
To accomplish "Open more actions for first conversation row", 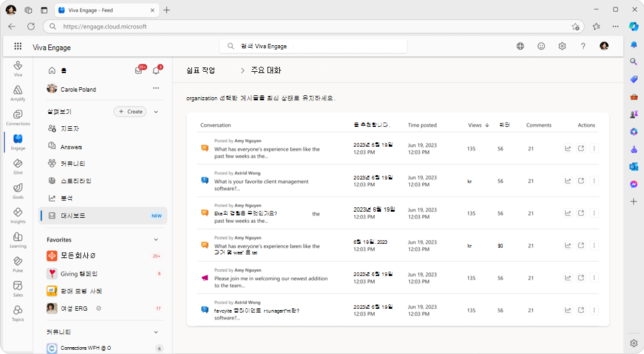I will [594, 149].
